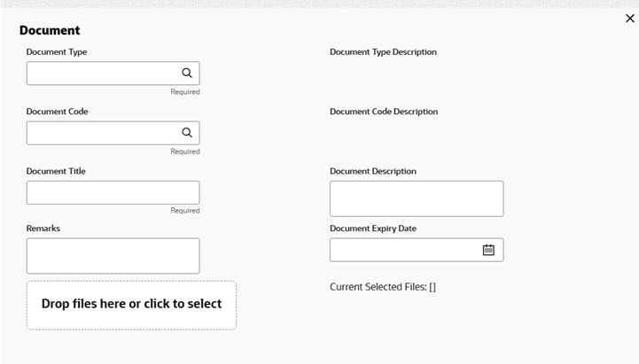Click the 'Document Type Description' label
This screenshot has height=364, width=639.
click(x=383, y=52)
